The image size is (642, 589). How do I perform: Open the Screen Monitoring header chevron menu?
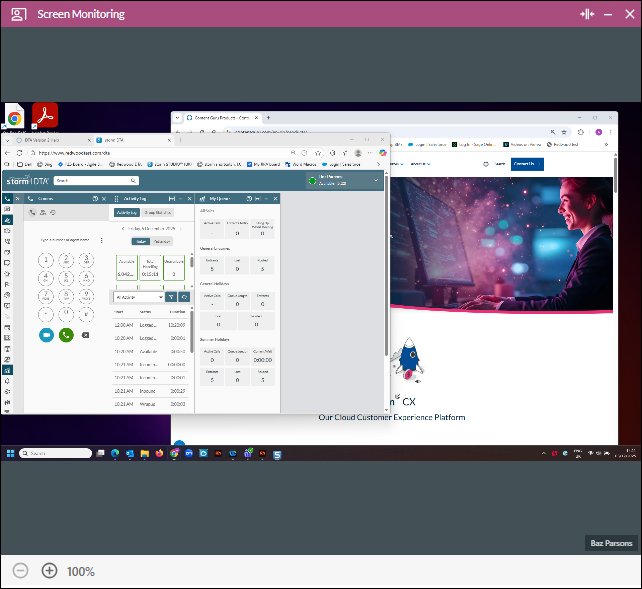tap(621, 14)
